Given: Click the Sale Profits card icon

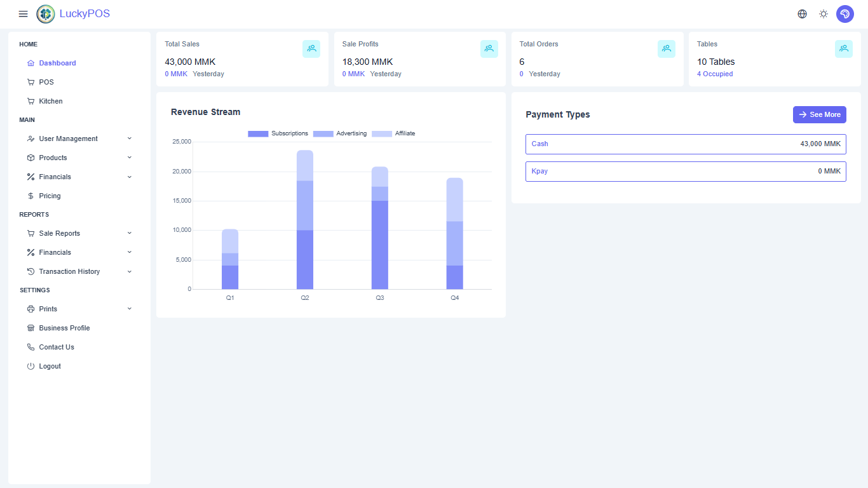Looking at the screenshot, I should click(489, 48).
